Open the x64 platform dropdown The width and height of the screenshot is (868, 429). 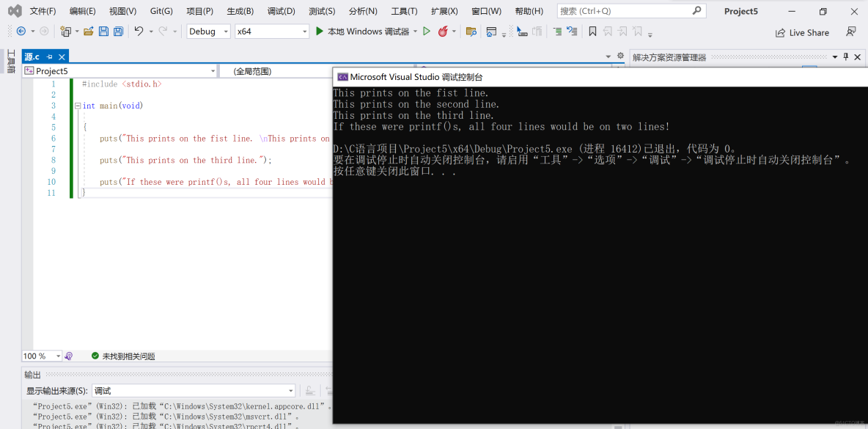[x=272, y=32]
